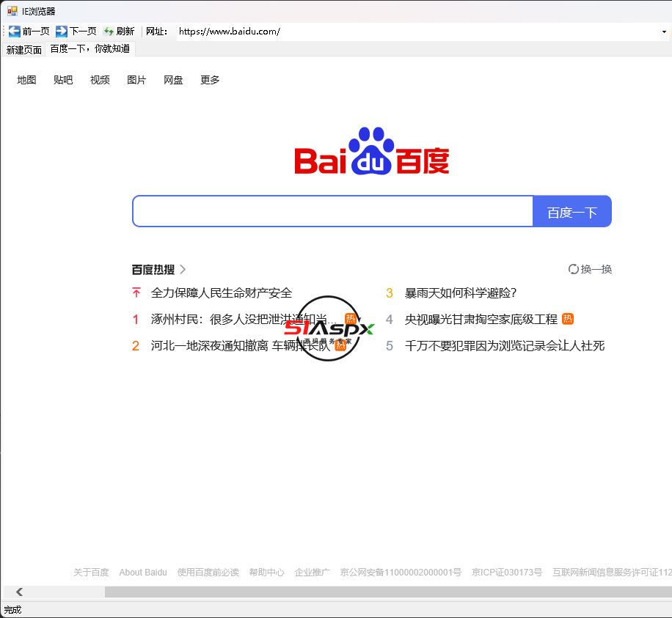Open 暴雨天如何科学避险 hot search item
This screenshot has height=618, width=672.
tap(461, 293)
